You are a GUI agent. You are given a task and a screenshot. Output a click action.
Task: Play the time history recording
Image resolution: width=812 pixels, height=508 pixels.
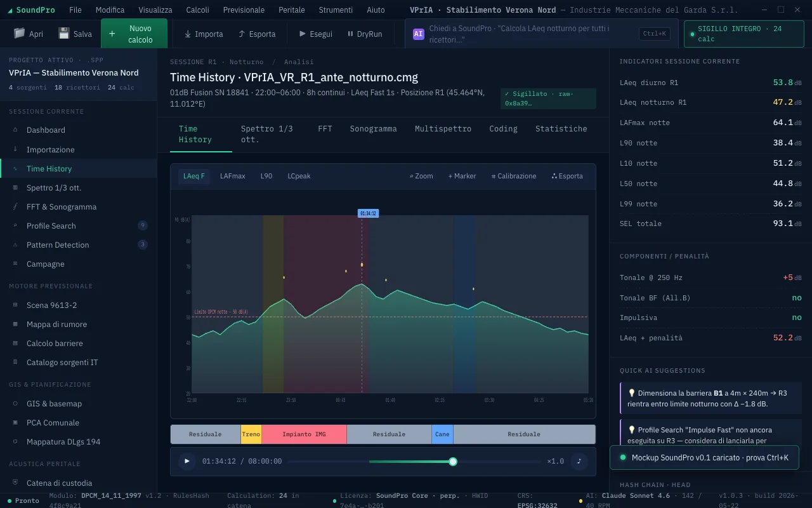click(187, 461)
